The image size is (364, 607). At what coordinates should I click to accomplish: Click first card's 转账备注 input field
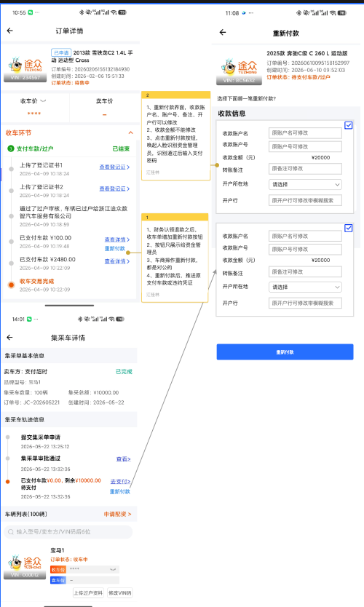point(305,169)
